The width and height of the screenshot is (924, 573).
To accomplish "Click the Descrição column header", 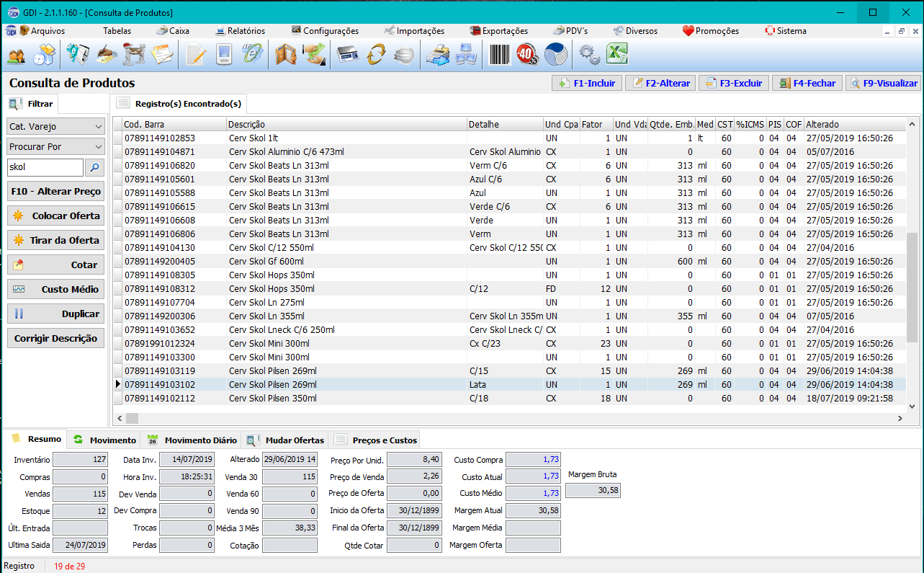I will pyautogui.click(x=346, y=125).
